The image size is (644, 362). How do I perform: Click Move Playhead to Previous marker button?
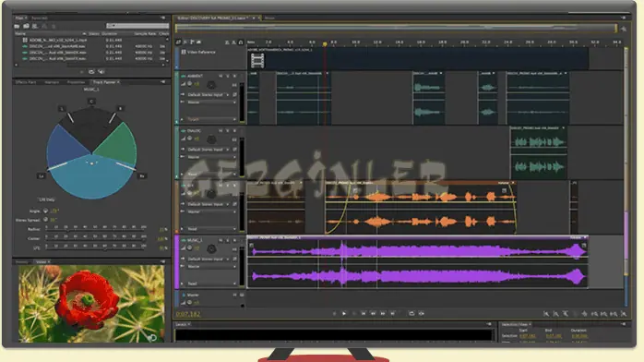[364, 313]
